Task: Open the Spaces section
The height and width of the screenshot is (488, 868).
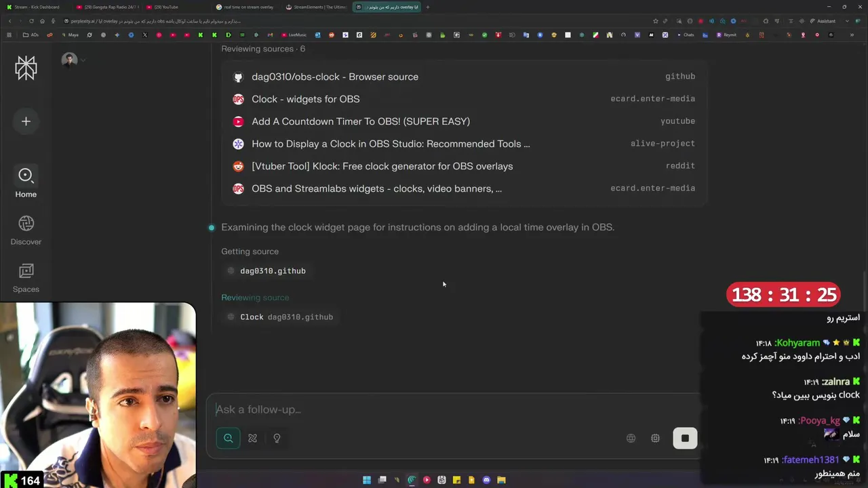Action: [x=26, y=278]
